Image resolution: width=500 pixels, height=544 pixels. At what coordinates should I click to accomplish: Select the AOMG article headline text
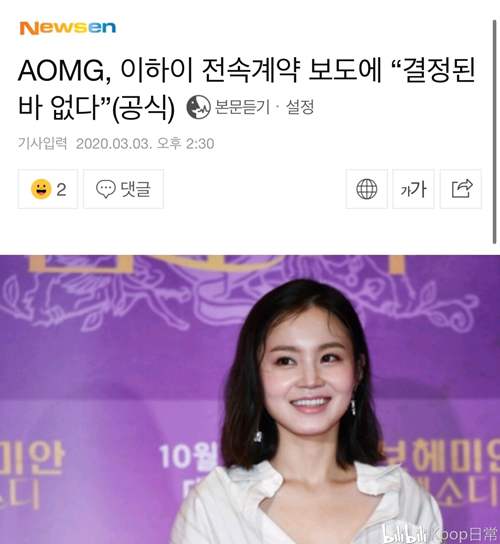pyautogui.click(x=246, y=90)
